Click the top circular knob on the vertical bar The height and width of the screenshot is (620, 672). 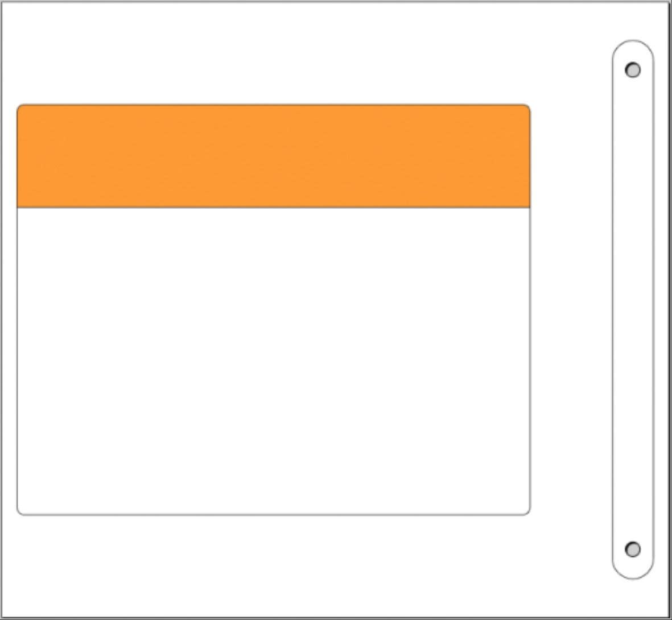tap(633, 70)
